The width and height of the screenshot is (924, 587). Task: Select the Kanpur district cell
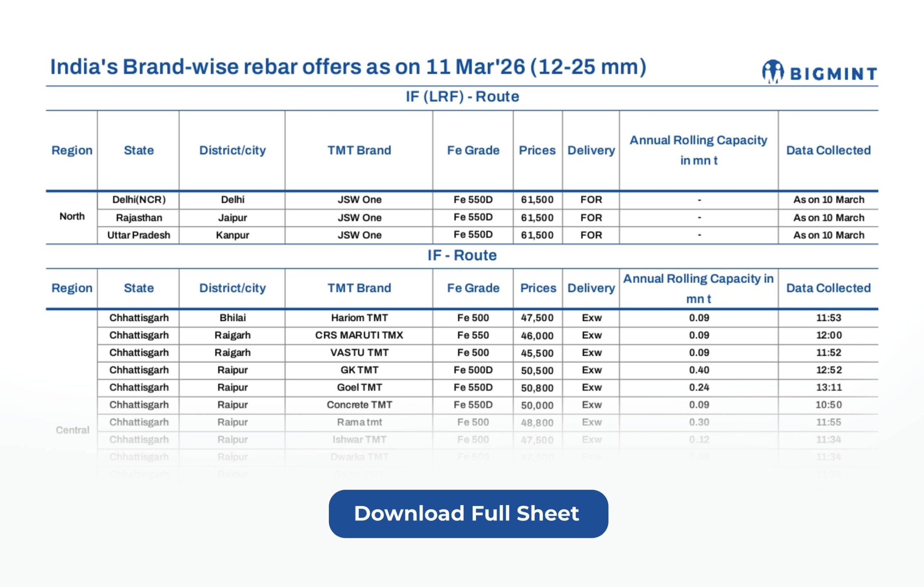point(232,235)
